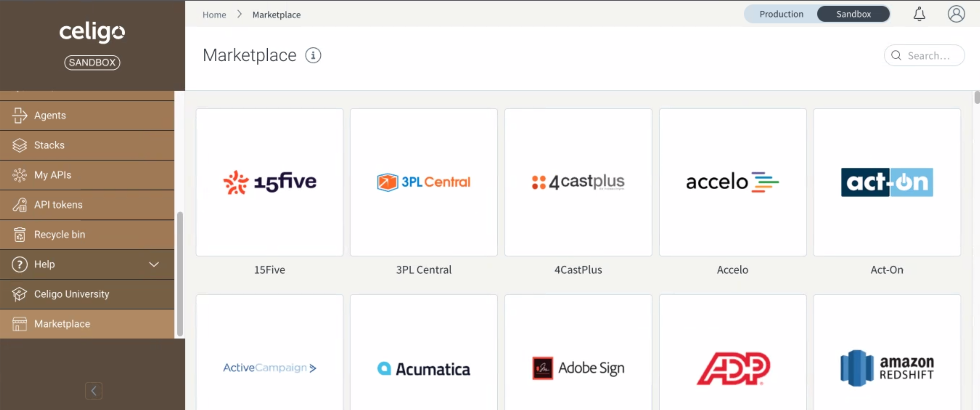Click the Marketplace info icon

[x=313, y=56]
